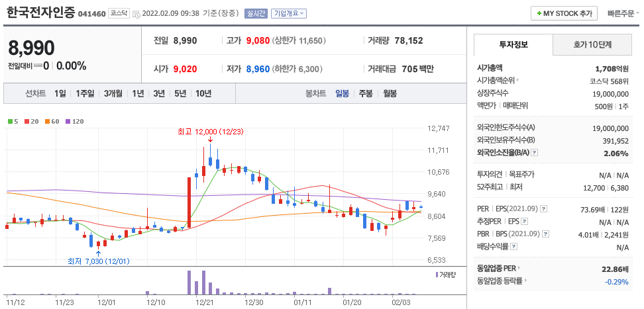Click the current price 8,990 heading
This screenshot has height=309, width=644.
click(x=32, y=48)
